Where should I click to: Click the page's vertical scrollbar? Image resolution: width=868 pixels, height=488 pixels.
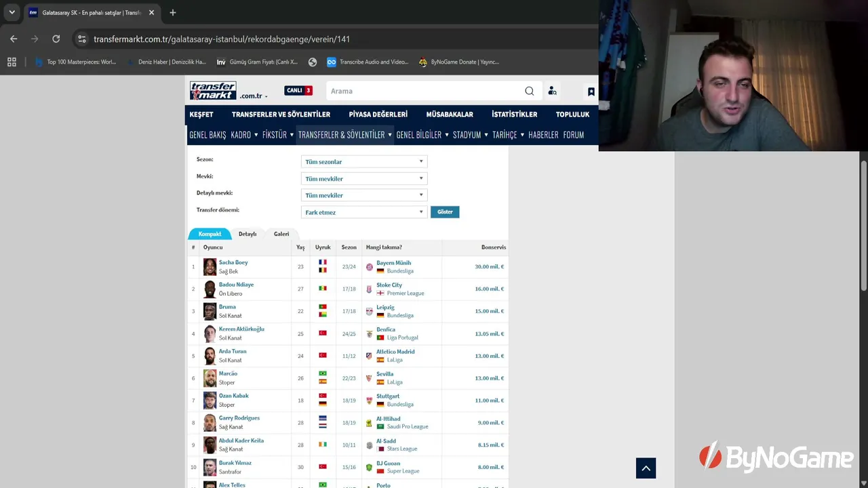pos(863,227)
